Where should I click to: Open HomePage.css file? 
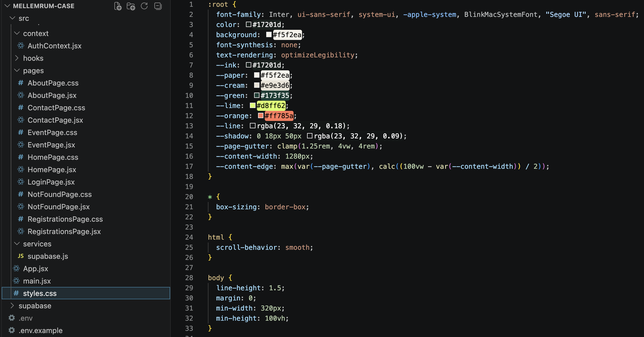[53, 157]
